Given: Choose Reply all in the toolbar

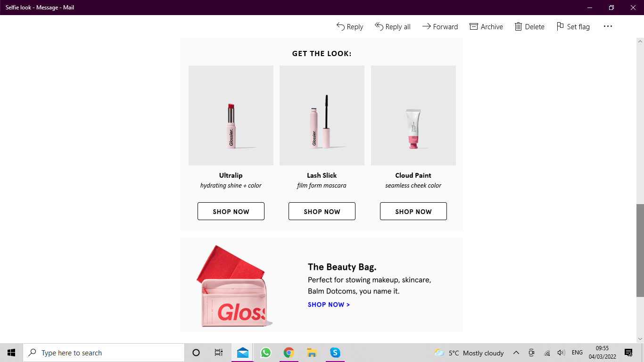Looking at the screenshot, I should coord(392,27).
